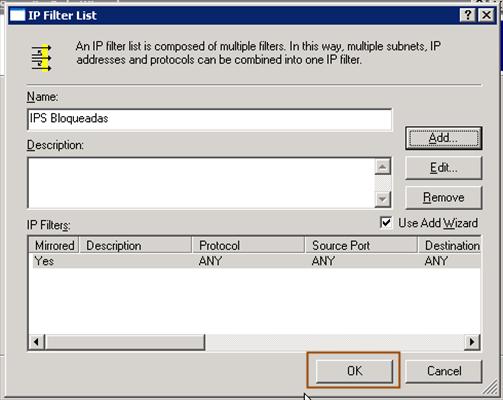503x400 pixels.
Task: Click the ANY value under Destination
Action: [436, 261]
